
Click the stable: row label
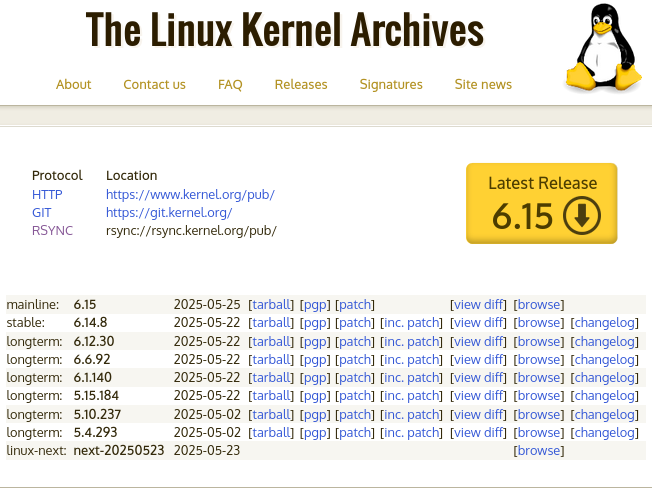pos(26,323)
